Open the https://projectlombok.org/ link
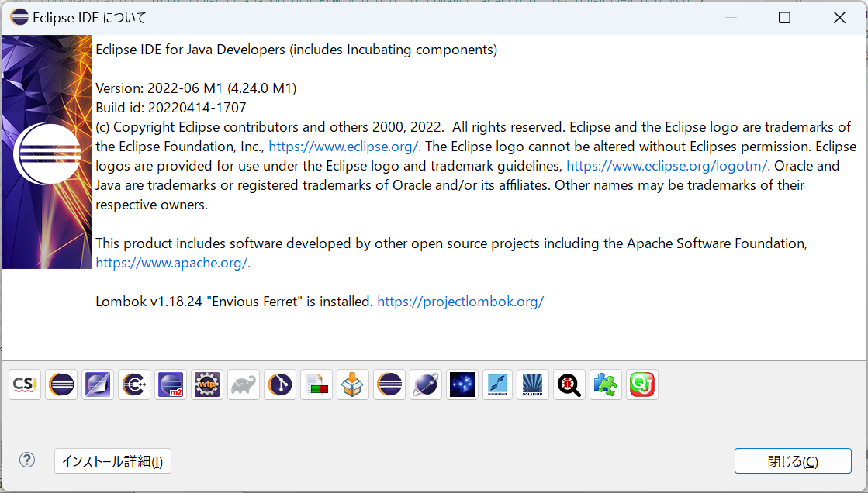This screenshot has height=493, width=868. click(460, 301)
